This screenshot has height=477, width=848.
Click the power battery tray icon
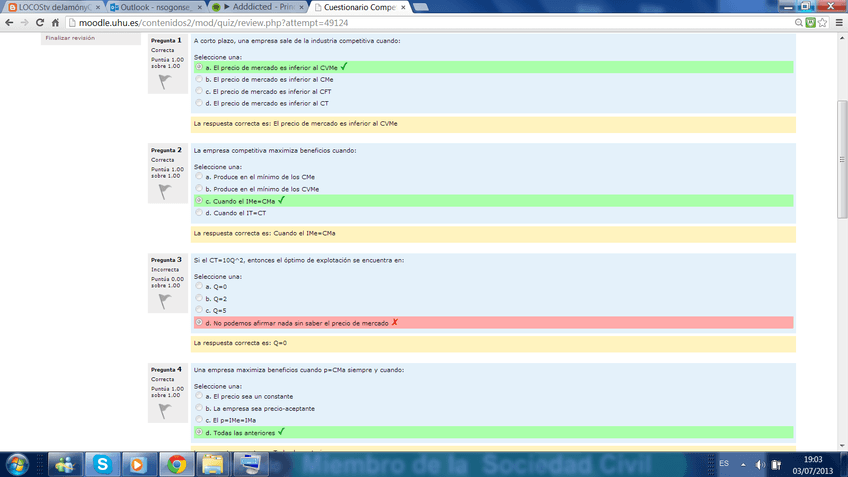[x=776, y=465]
